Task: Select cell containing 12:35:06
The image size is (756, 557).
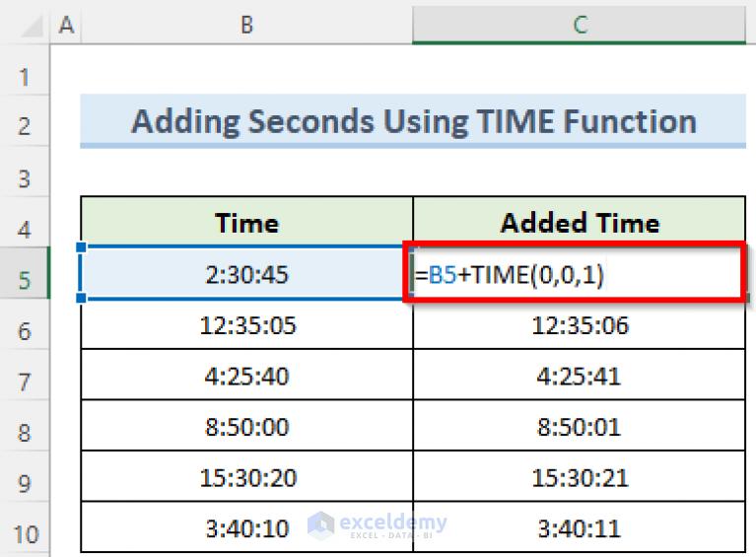Action: 580,325
